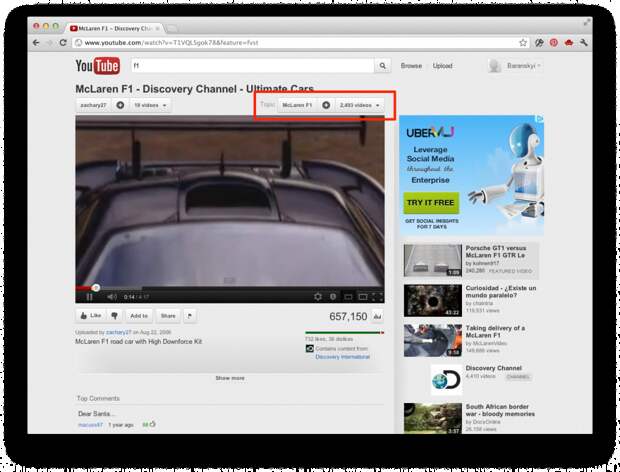Pause the video

tap(89, 296)
